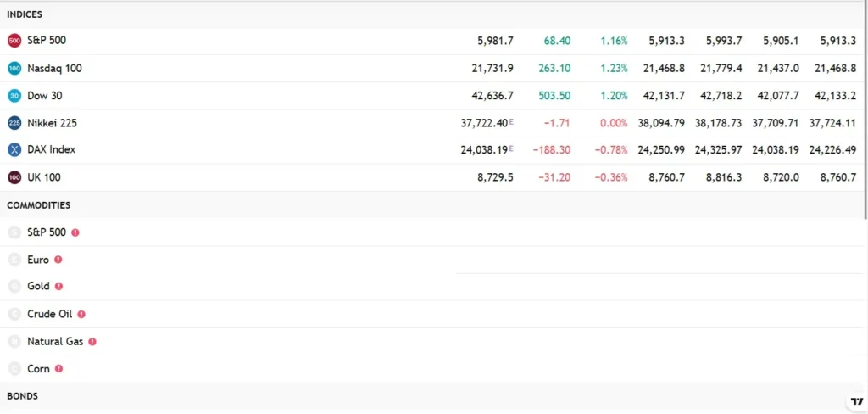The image size is (868, 414).
Task: Click the BONDS section header
Action: tap(22, 396)
